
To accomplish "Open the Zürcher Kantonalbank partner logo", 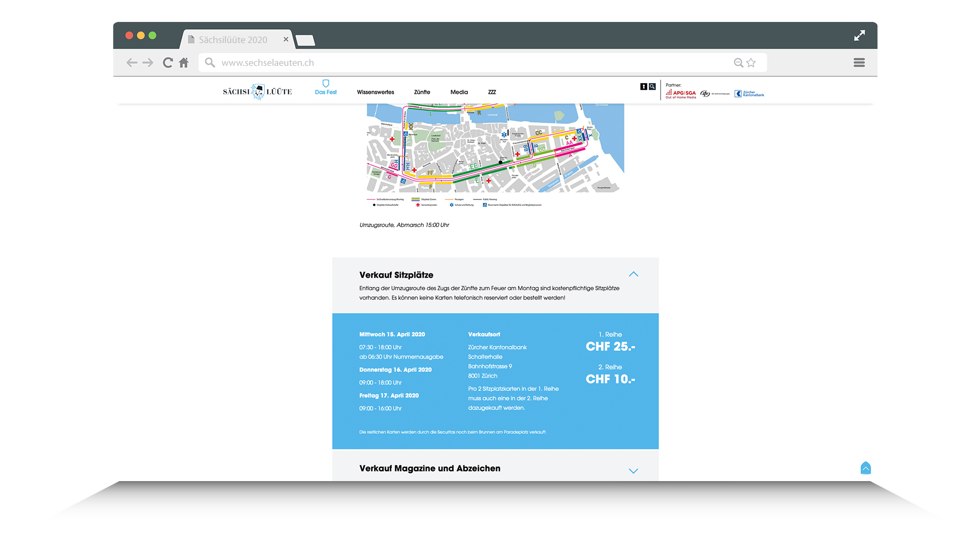I will tap(749, 94).
